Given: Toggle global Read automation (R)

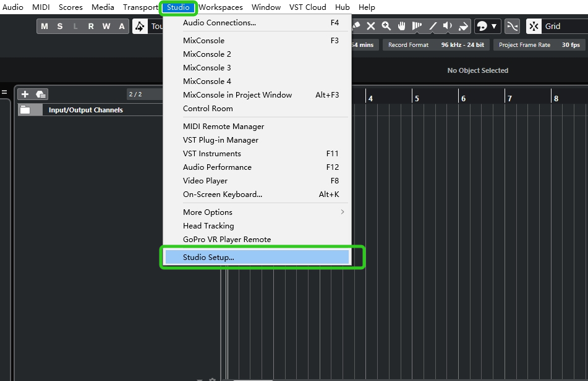Looking at the screenshot, I should pyautogui.click(x=91, y=26).
